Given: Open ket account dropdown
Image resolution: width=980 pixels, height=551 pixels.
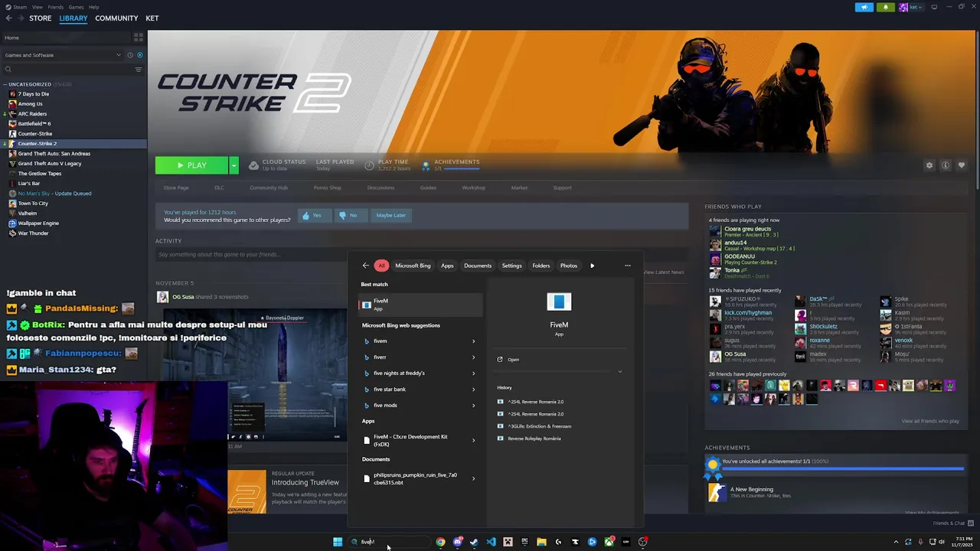Looking at the screenshot, I should pos(917,8).
